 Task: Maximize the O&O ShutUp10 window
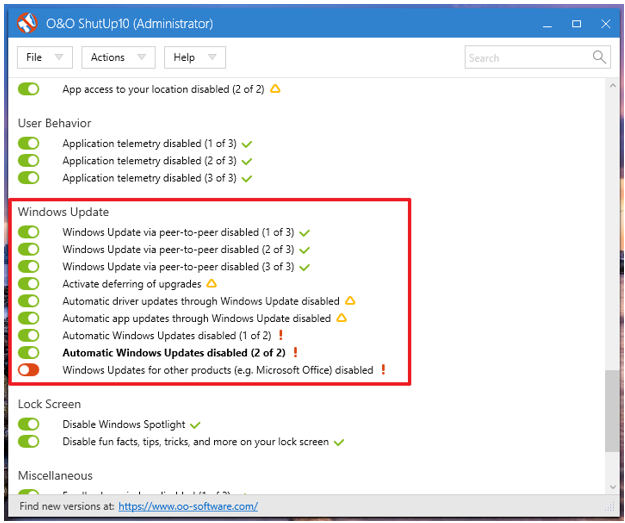pos(576,24)
